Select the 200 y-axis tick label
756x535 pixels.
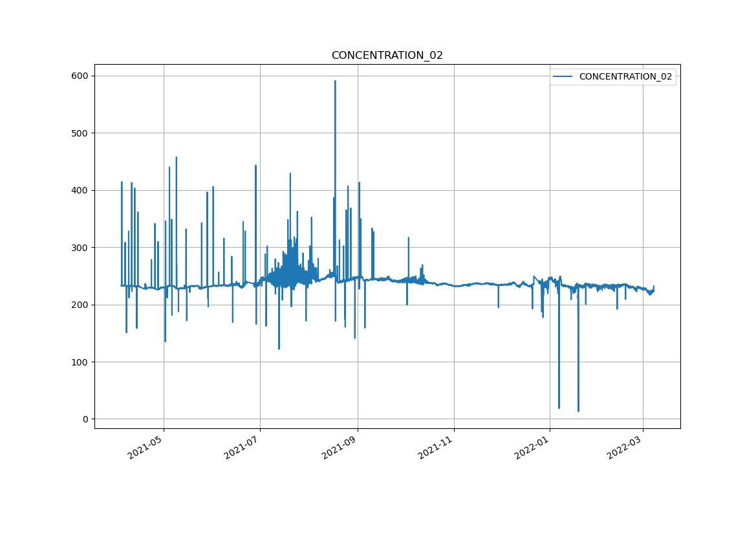coord(80,305)
